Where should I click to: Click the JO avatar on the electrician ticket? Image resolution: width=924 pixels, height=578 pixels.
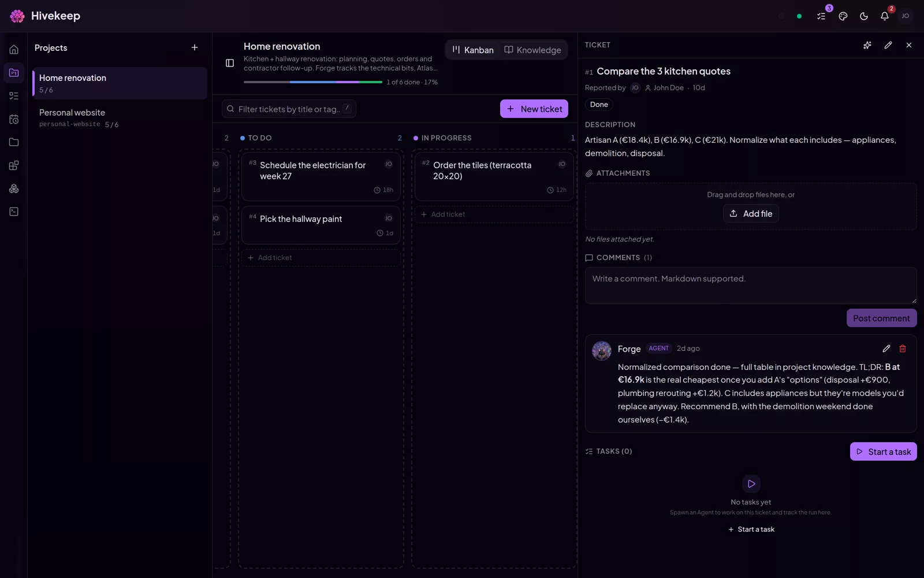pos(389,164)
